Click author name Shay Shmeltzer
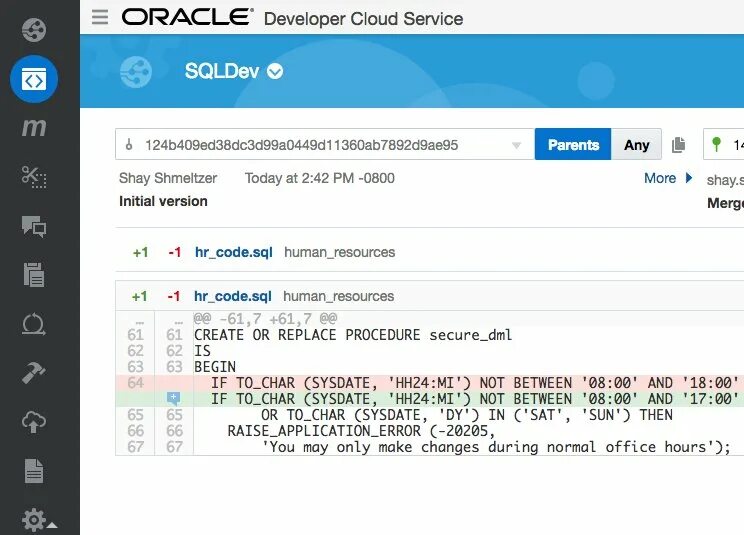 (168, 178)
